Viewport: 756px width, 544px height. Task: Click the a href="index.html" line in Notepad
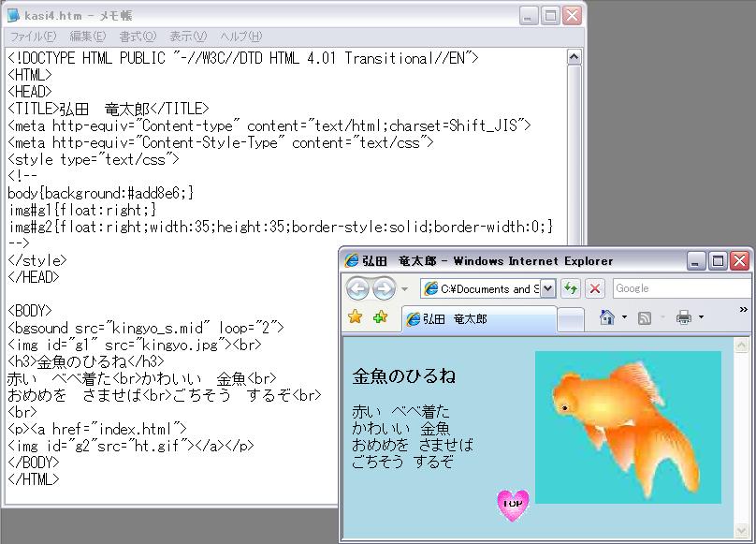[x=97, y=429]
